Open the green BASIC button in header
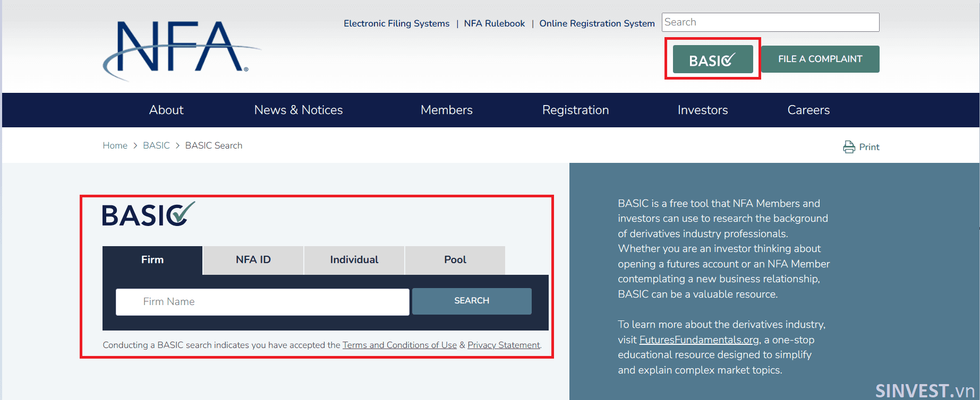Image resolution: width=980 pixels, height=400 pixels. click(713, 59)
